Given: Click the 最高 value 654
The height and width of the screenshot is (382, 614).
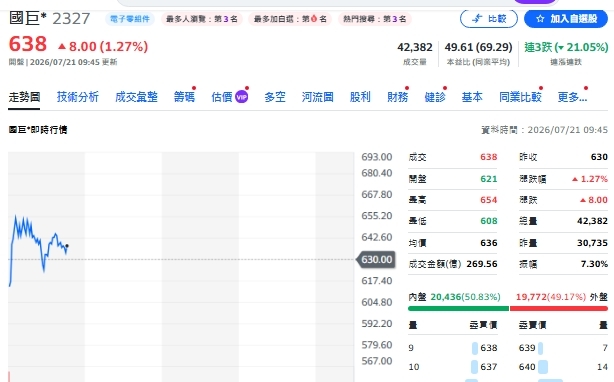Looking at the screenshot, I should pos(489,200).
